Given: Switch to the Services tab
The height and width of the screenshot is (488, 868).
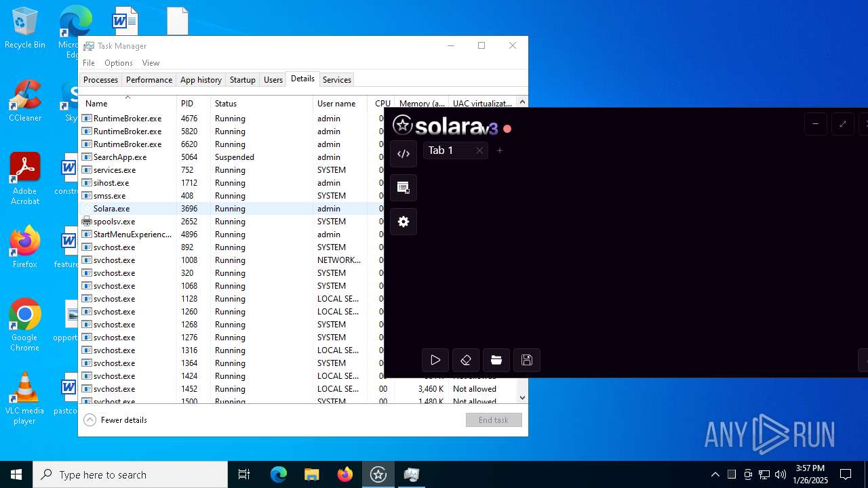Looking at the screenshot, I should coord(337,80).
